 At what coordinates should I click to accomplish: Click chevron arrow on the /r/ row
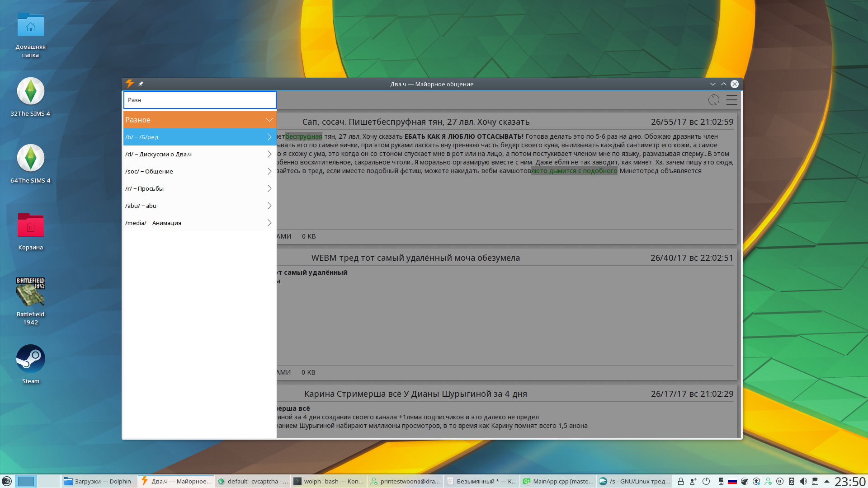269,188
